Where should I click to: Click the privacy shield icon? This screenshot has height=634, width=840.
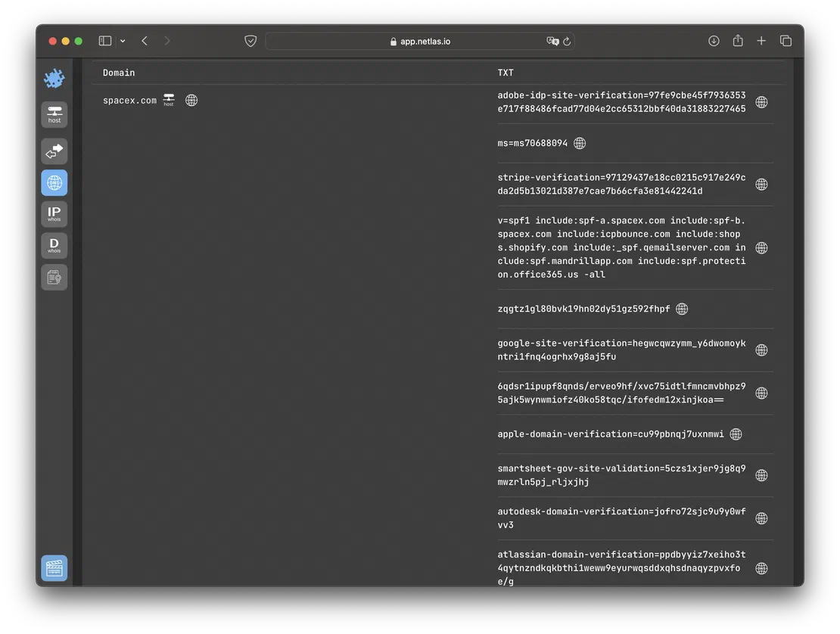pyautogui.click(x=250, y=41)
